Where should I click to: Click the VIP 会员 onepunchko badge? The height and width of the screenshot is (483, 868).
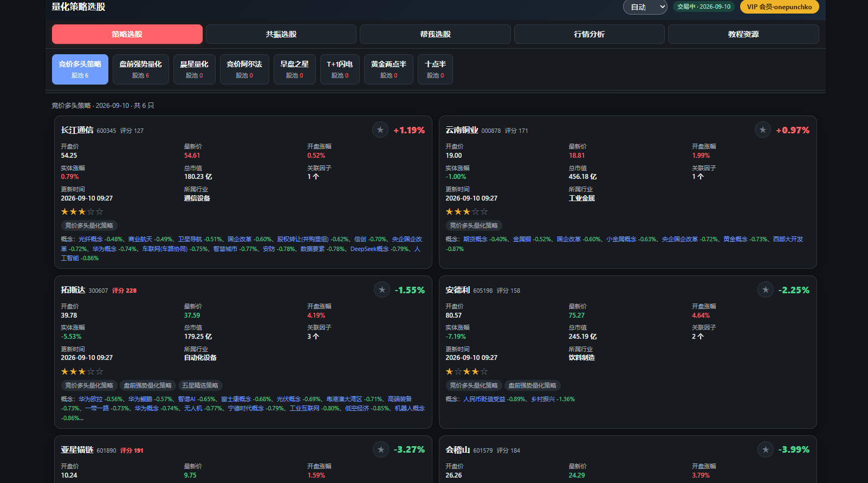tap(779, 7)
